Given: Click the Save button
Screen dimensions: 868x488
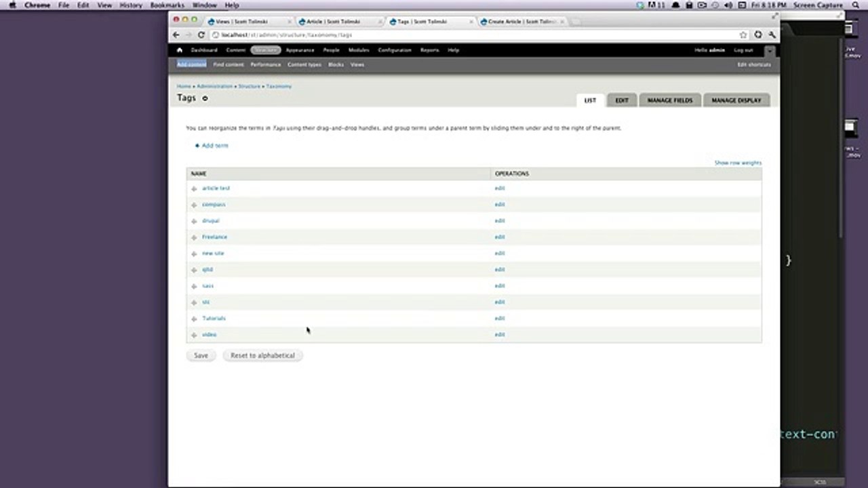Looking at the screenshot, I should tap(201, 355).
